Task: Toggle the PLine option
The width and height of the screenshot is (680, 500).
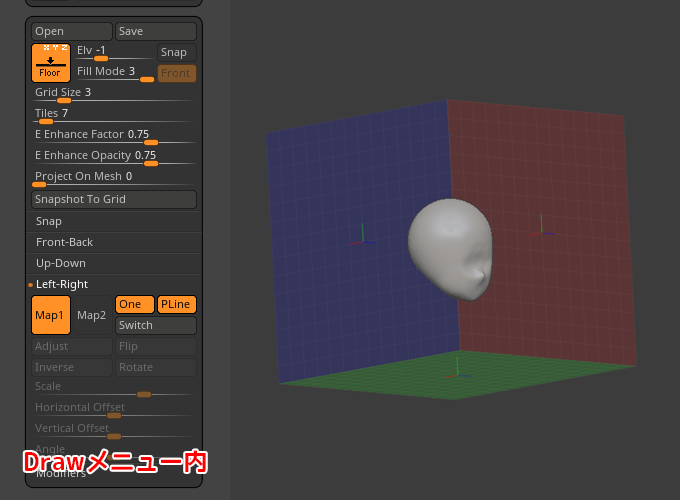Action: tap(176, 304)
